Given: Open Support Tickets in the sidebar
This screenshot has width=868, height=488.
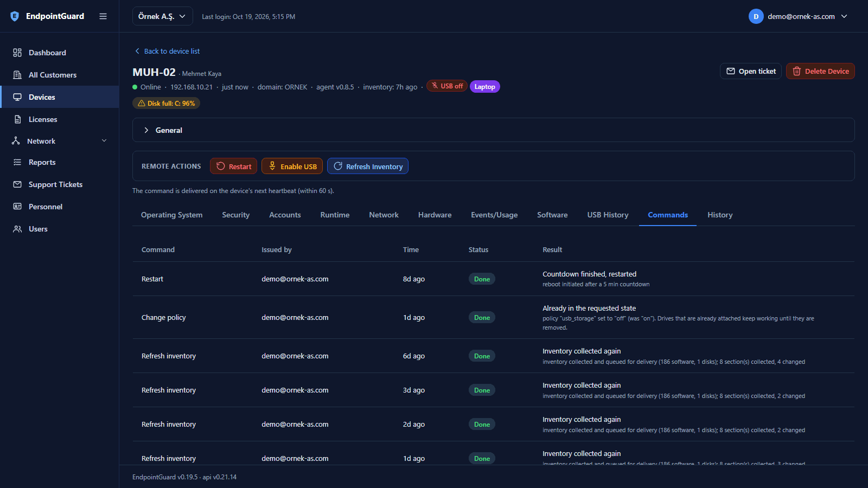Looking at the screenshot, I should [60, 184].
